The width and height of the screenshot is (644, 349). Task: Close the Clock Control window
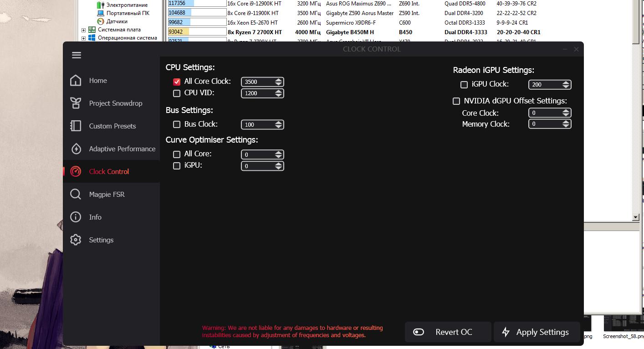576,49
